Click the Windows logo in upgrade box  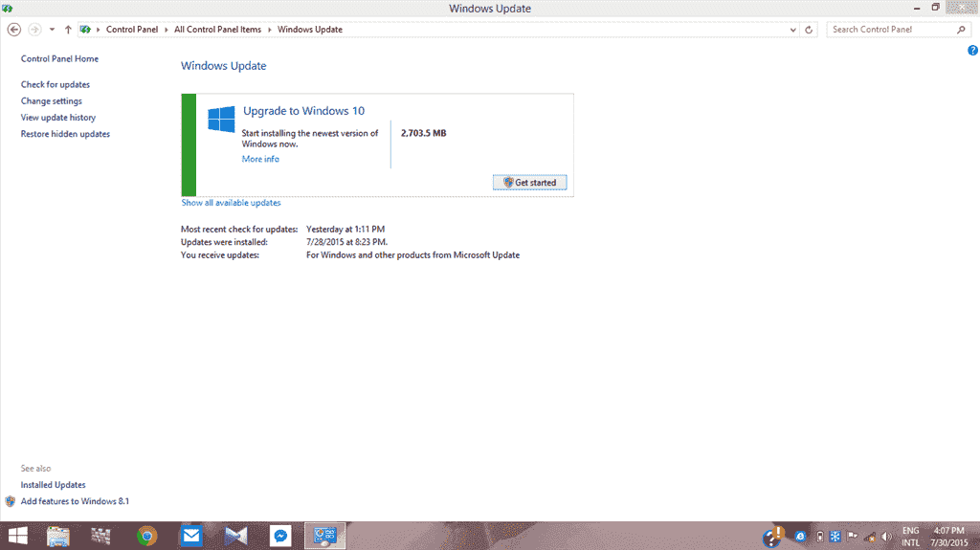tap(221, 119)
